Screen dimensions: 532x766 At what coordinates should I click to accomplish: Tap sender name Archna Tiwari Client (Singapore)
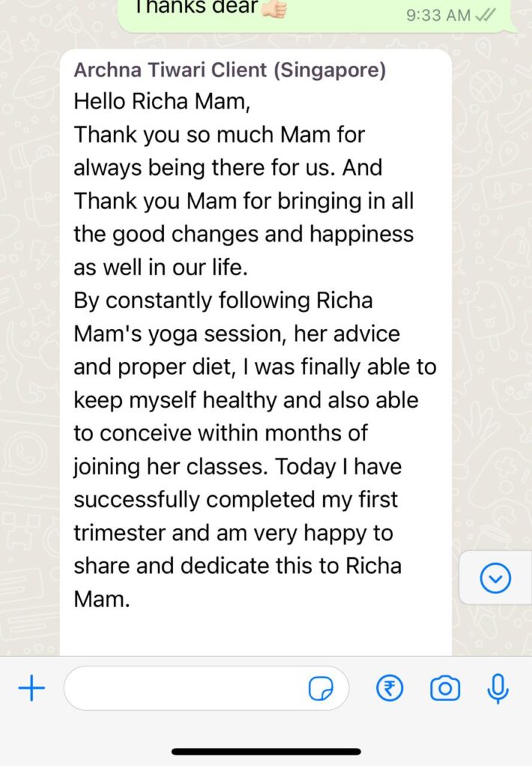click(230, 71)
